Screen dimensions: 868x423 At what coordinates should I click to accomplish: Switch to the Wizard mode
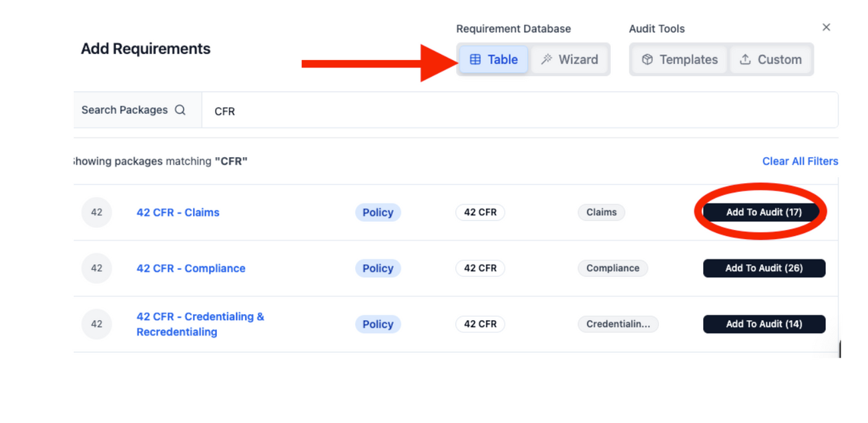(x=570, y=59)
